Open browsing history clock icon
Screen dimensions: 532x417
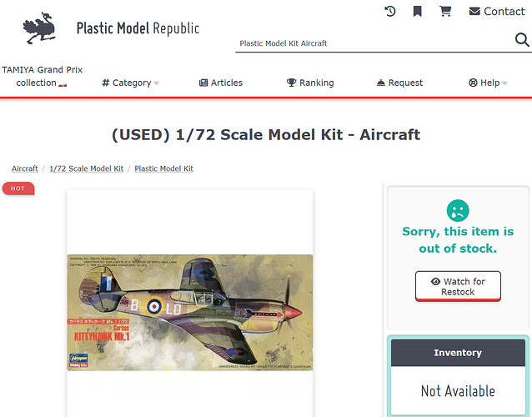point(390,11)
